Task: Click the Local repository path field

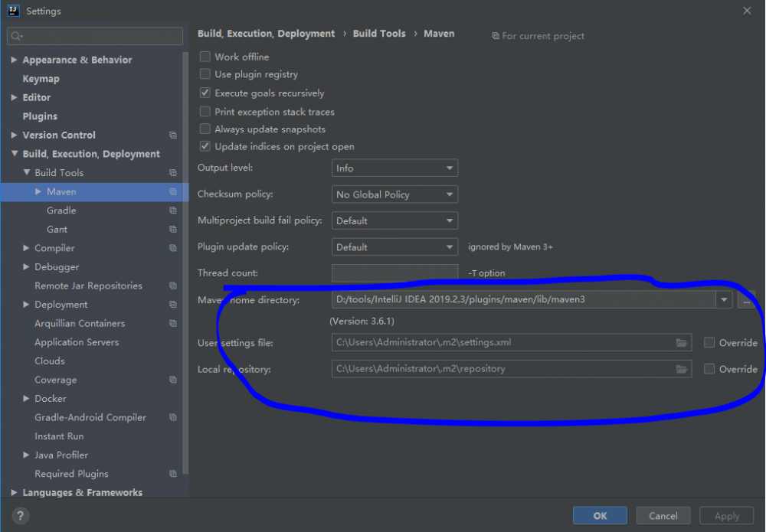Action: pos(512,369)
